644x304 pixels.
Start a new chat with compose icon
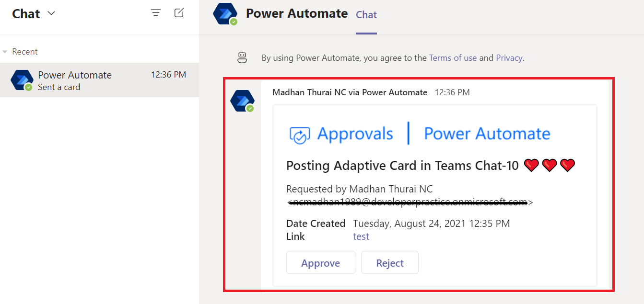pos(179,13)
